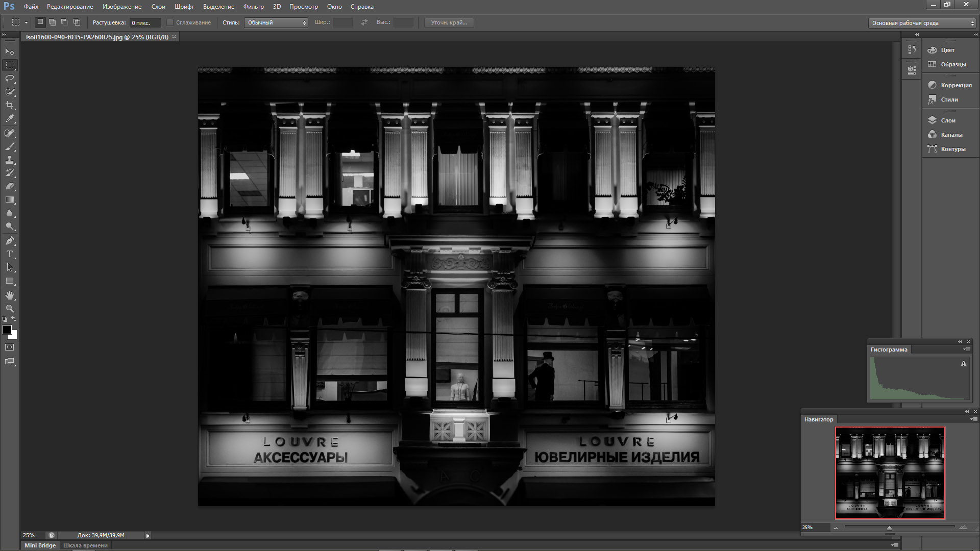980x551 pixels.
Task: Open the Стиль dropdown set to Обычный
Action: click(x=276, y=22)
